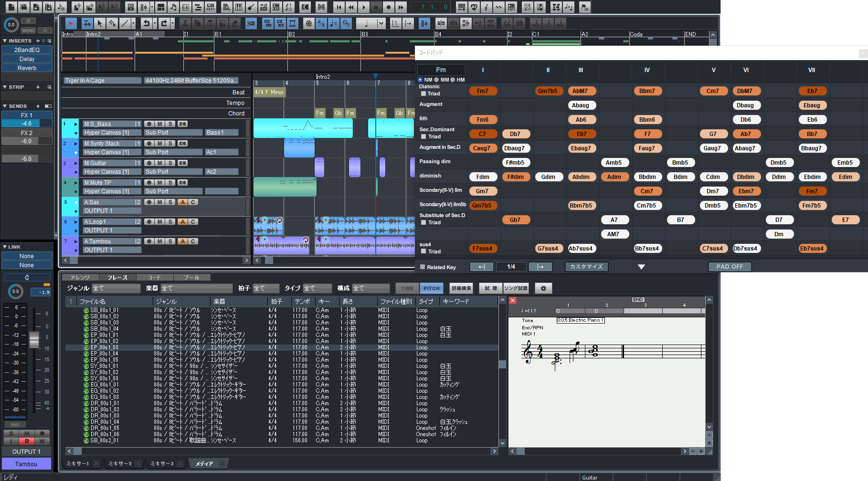
Task: Select the EP_80s1_03 phrase file row
Action: point(105,347)
